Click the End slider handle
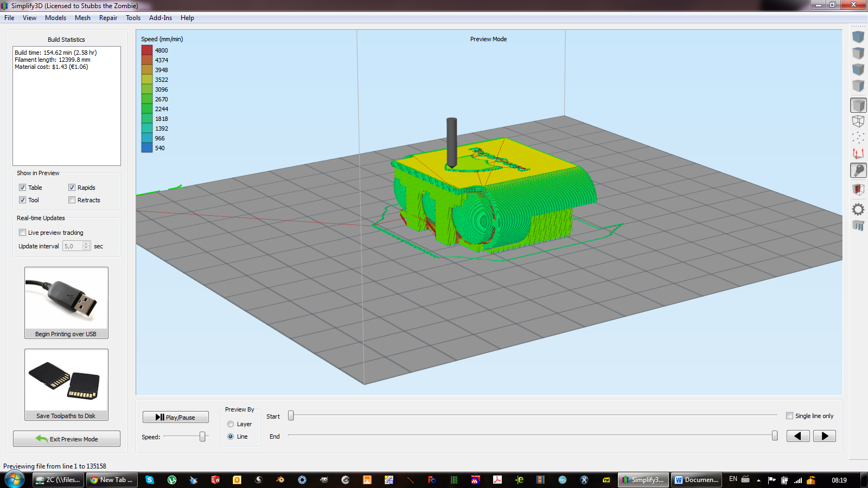This screenshot has width=868, height=488. (775, 435)
